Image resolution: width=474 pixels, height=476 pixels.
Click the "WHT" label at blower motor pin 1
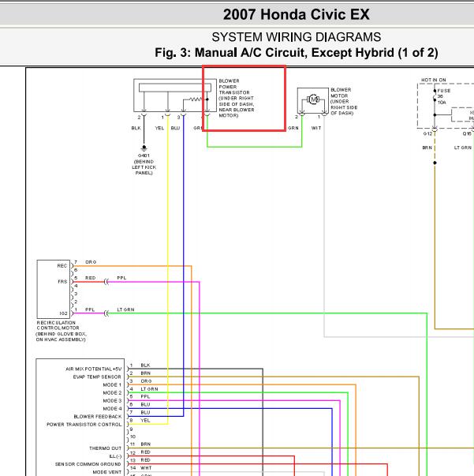pyautogui.click(x=316, y=128)
